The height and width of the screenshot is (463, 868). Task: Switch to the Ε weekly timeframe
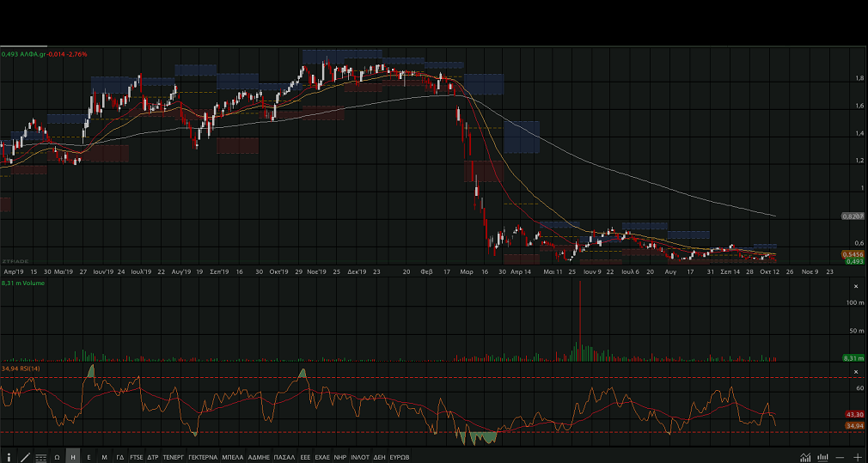[89, 457]
